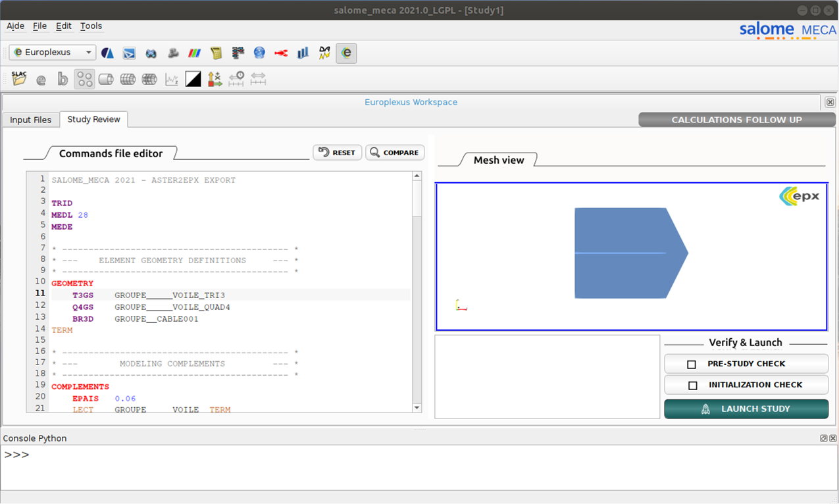
Task: Open the ParaVis rainbow stripes icon
Action: 194,53
